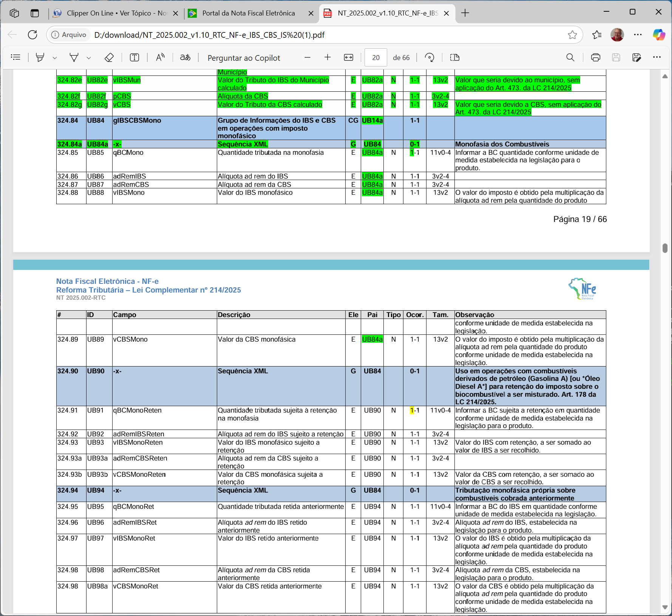Image resolution: width=672 pixels, height=616 pixels.
Task: Save the PDF as a copy
Action: pyautogui.click(x=636, y=57)
